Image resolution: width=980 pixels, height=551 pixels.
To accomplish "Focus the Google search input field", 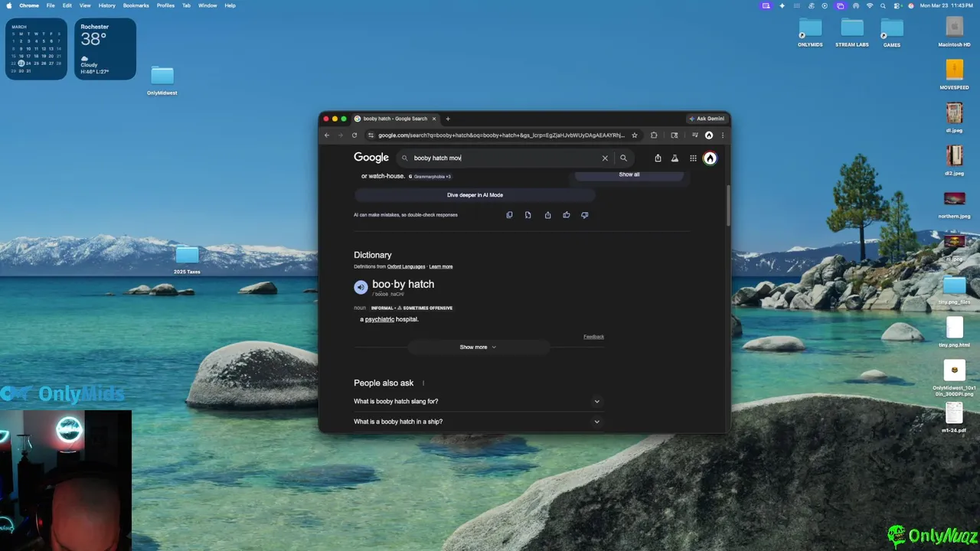I will click(505, 158).
